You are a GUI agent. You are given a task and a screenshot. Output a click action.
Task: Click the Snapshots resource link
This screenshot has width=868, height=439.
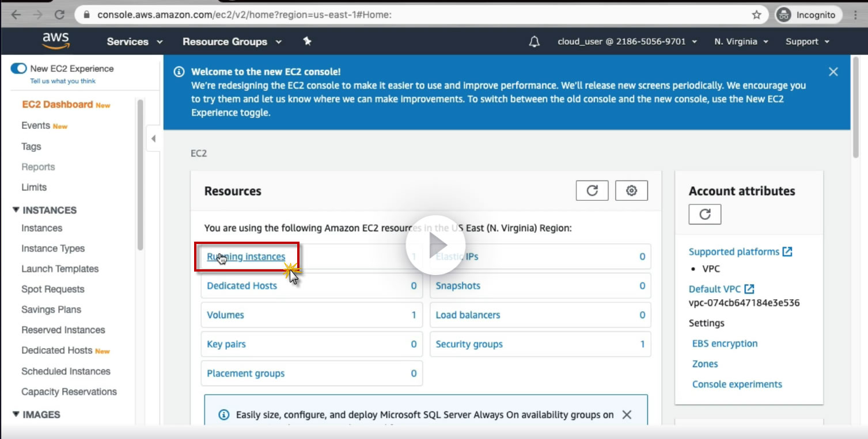tap(458, 285)
